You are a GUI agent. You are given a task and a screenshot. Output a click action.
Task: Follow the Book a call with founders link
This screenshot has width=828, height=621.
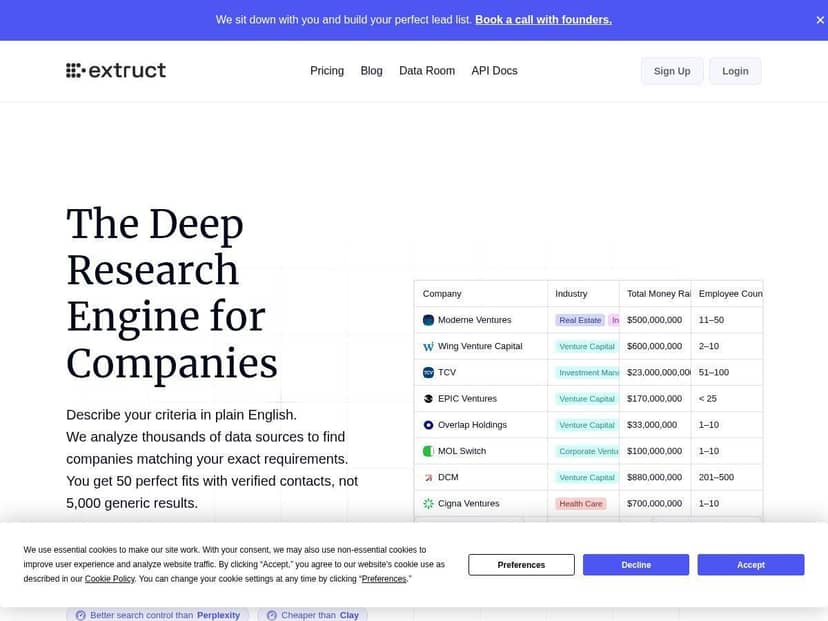coord(543,20)
